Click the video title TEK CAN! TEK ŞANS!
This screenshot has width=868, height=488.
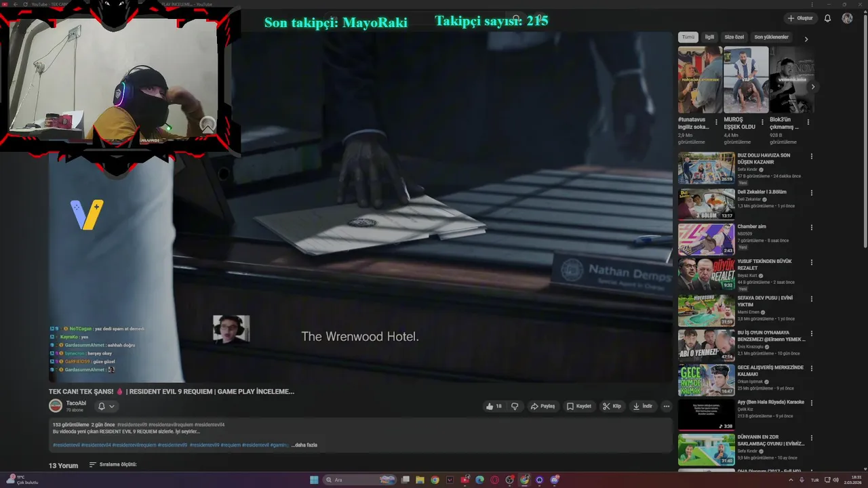point(172,391)
